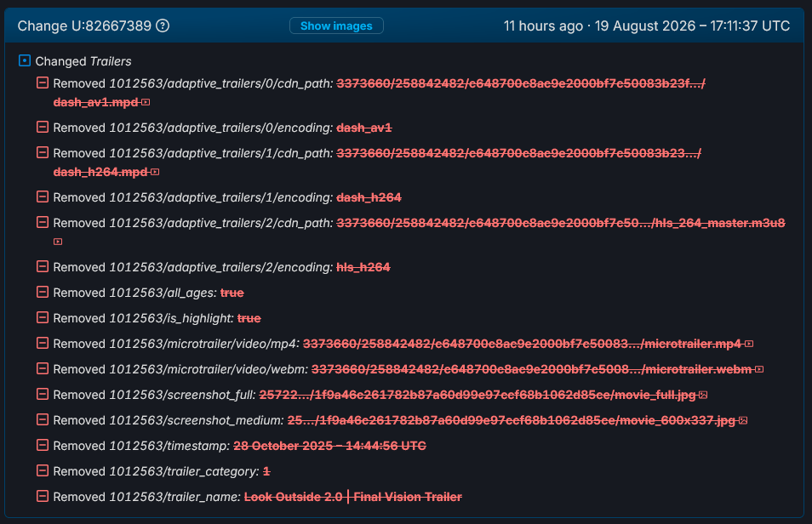
Task: Click removed icon for timestamp row
Action: point(43,445)
